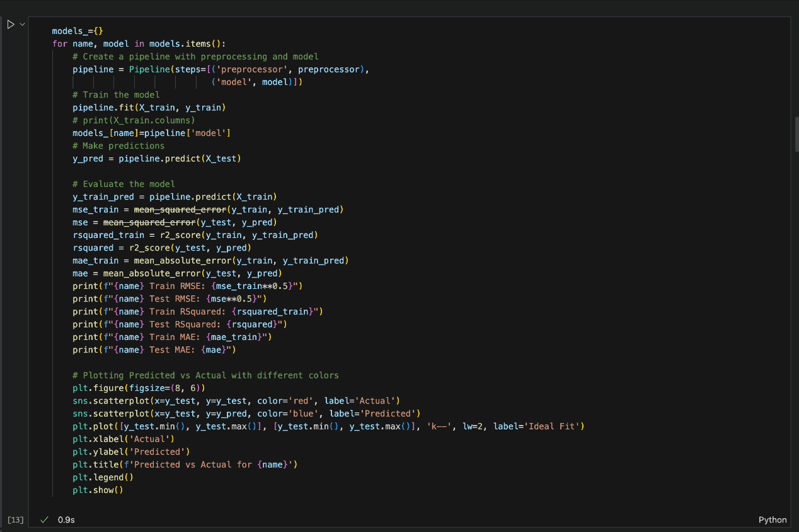Place cursor on the models_={} line

(x=76, y=30)
